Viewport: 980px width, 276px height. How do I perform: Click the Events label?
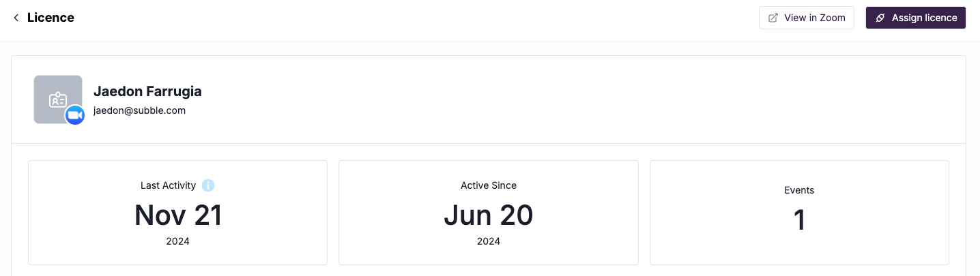[x=799, y=190]
